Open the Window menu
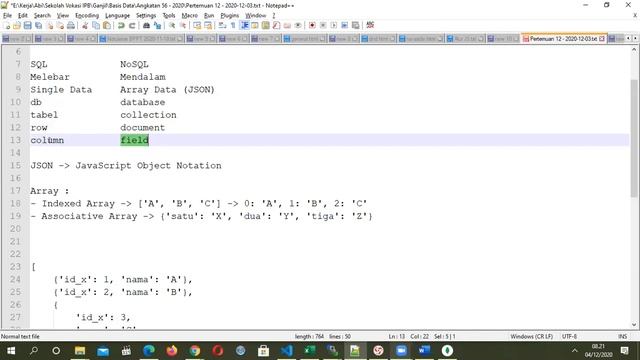Screen dimensions: 640x360 coord(256,16)
